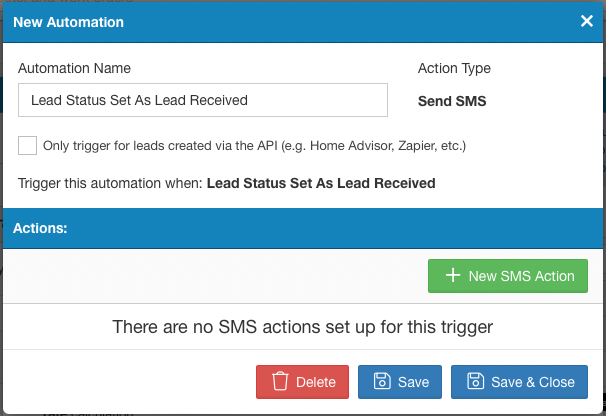
Task: Click the trash can icon on Delete
Action: (281, 382)
